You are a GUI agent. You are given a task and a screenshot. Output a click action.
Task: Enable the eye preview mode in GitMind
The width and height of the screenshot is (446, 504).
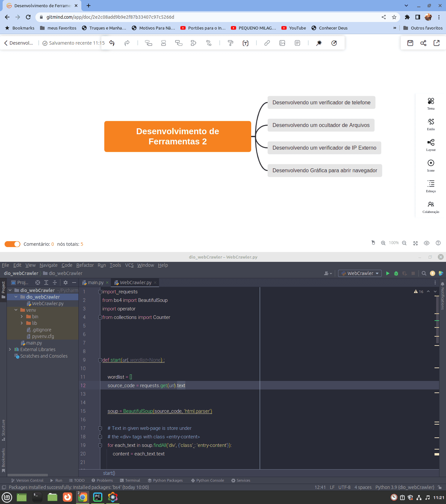tap(427, 243)
